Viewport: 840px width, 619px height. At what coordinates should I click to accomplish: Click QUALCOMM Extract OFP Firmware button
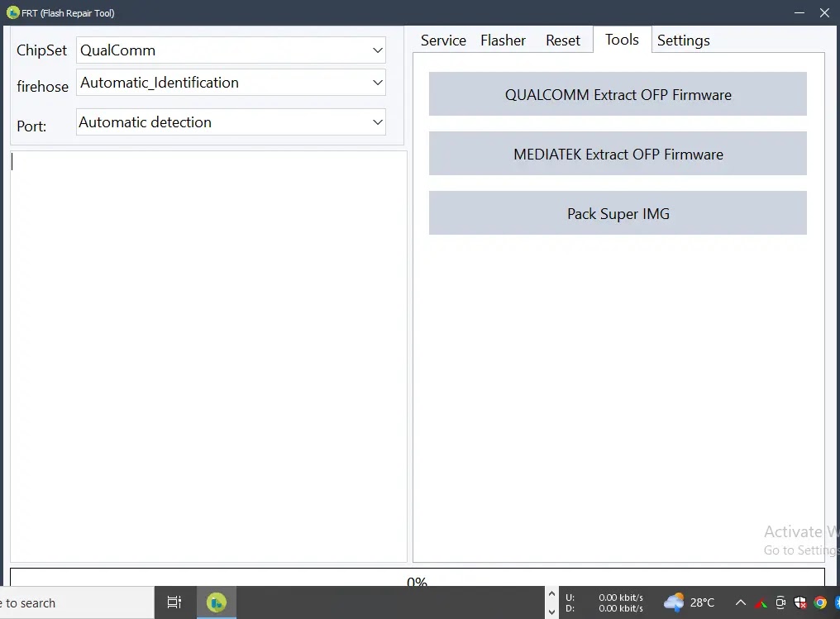coord(618,94)
